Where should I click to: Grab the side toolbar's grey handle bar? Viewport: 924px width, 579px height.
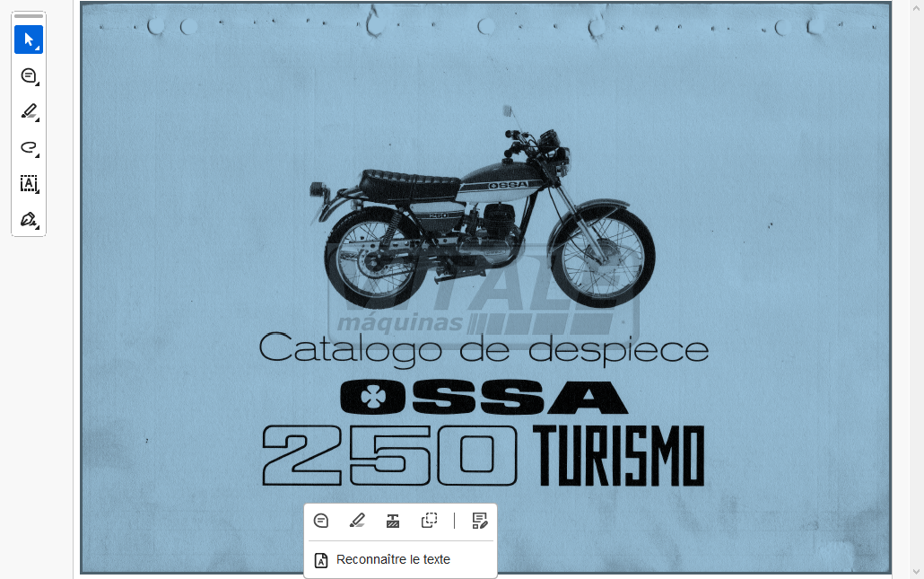coord(29,16)
